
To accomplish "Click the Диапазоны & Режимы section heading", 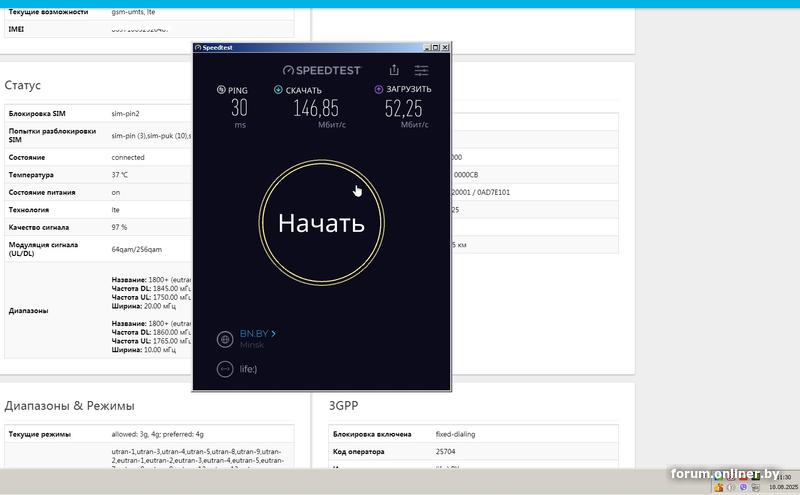I will point(69,406).
